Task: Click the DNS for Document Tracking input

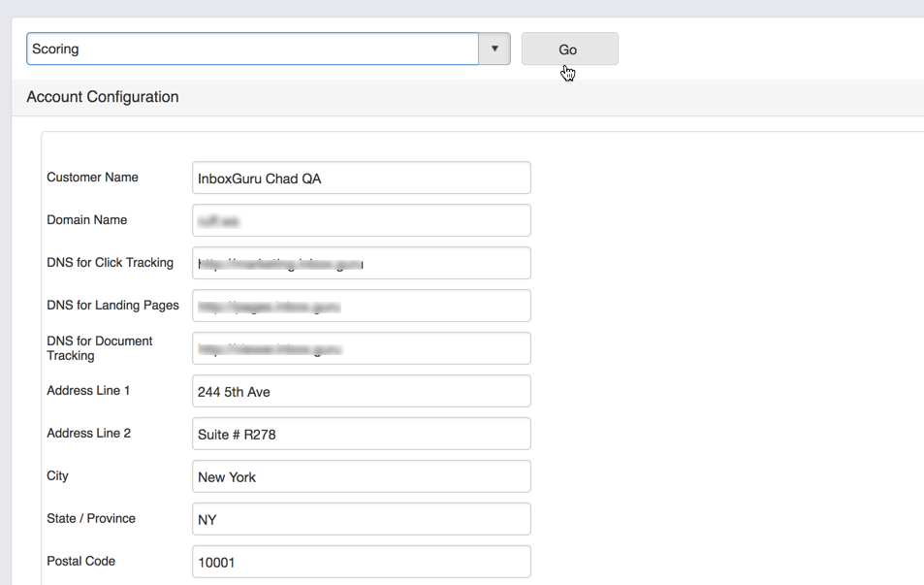Action: [x=361, y=348]
